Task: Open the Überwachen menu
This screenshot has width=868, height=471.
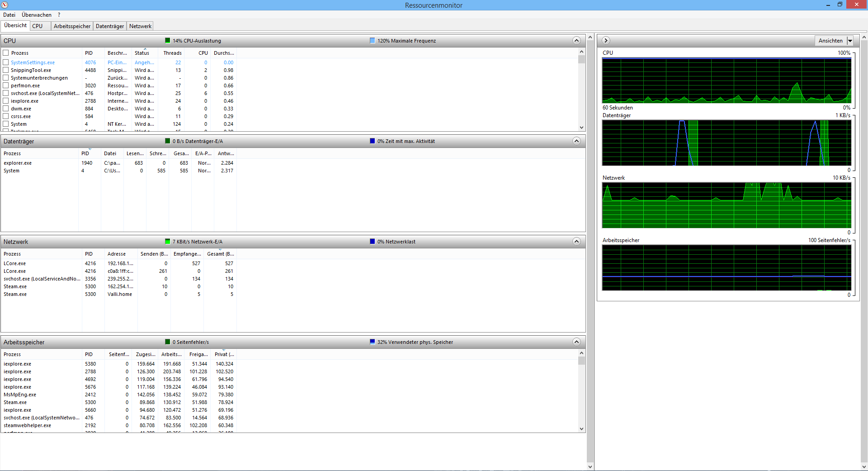Action: pyautogui.click(x=37, y=15)
